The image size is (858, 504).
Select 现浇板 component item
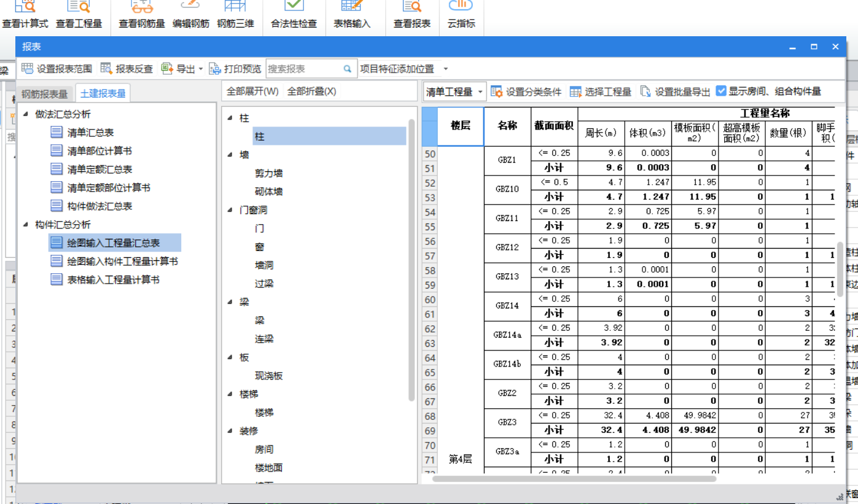click(x=268, y=376)
